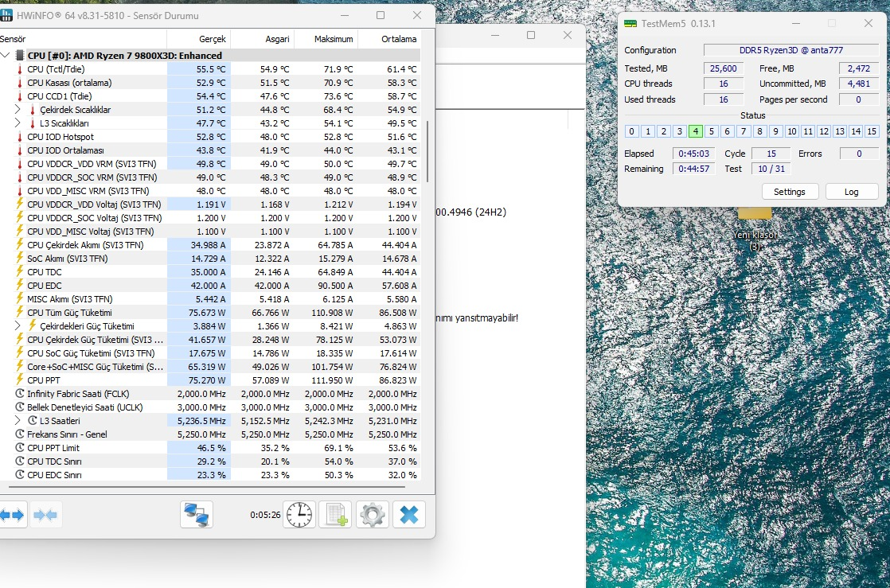Collapse the CPU [#0] AMD Ryzen 7 group
This screenshot has width=890, height=588.
pos(5,55)
